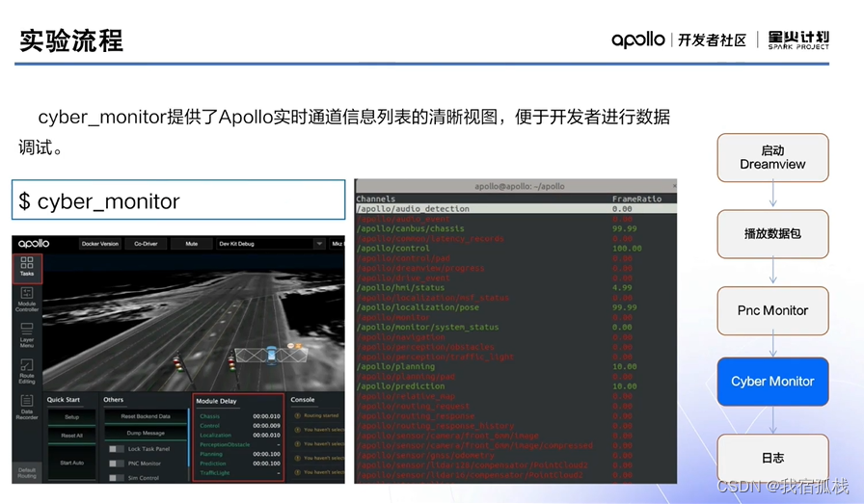Viewport: 864px width, 504px height.
Task: Click the Mute button in Dreamview header
Action: click(191, 244)
